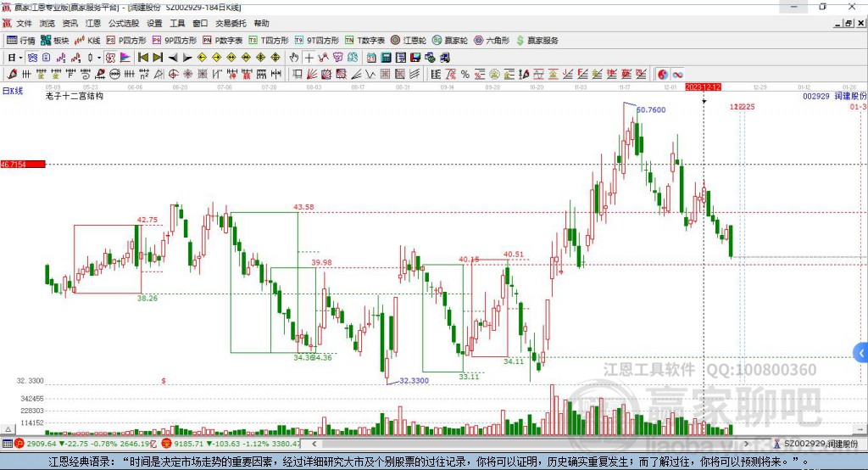Viewport: 868px width, 470px height.
Task: Click the 002929 stock code label
Action: click(x=816, y=96)
